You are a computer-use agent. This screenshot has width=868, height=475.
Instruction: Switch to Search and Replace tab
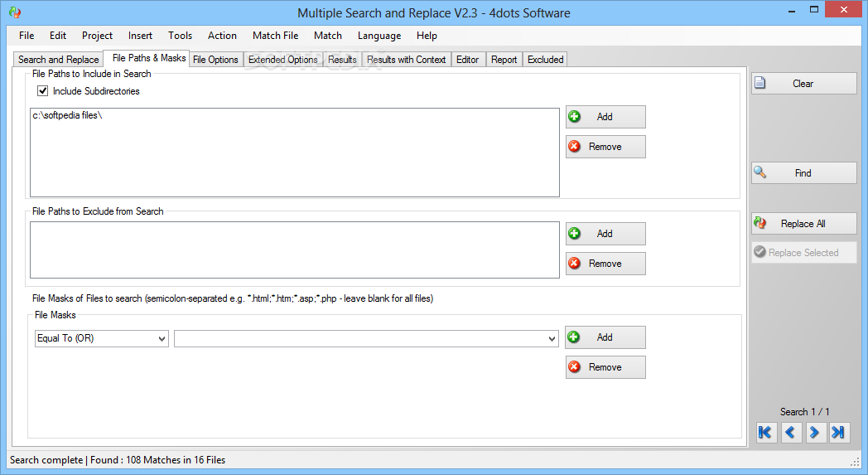(x=58, y=60)
